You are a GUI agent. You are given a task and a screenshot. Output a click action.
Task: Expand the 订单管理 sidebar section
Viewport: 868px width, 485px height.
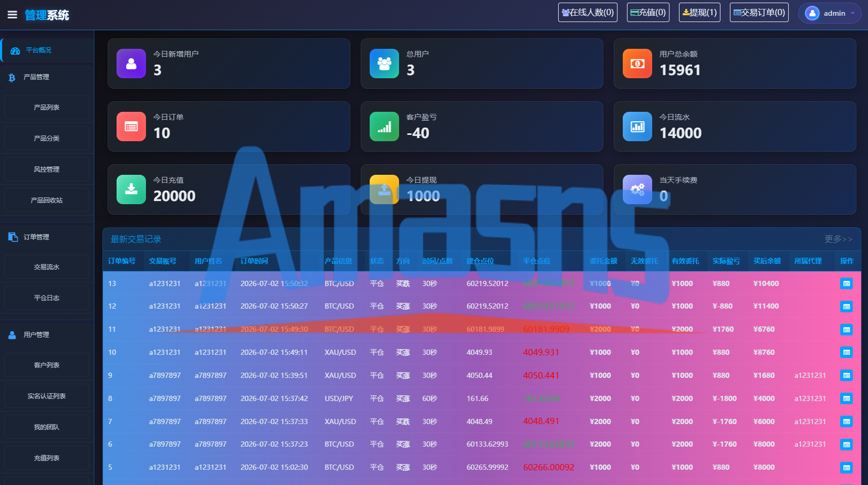pos(47,237)
